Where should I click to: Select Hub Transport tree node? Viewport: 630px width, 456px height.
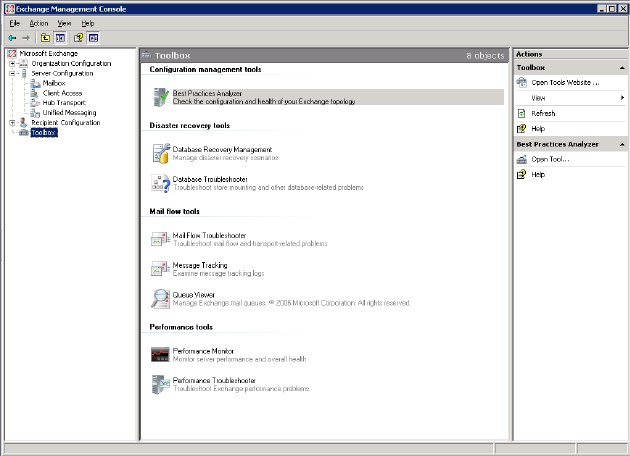coord(64,103)
